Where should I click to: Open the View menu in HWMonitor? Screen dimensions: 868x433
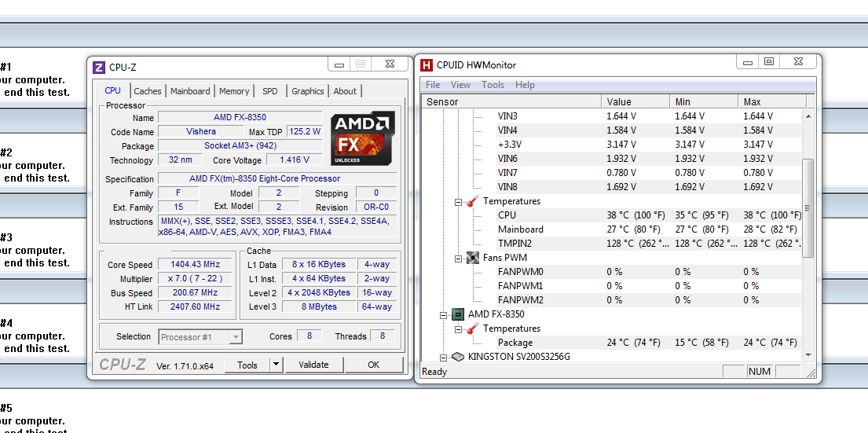[460, 85]
